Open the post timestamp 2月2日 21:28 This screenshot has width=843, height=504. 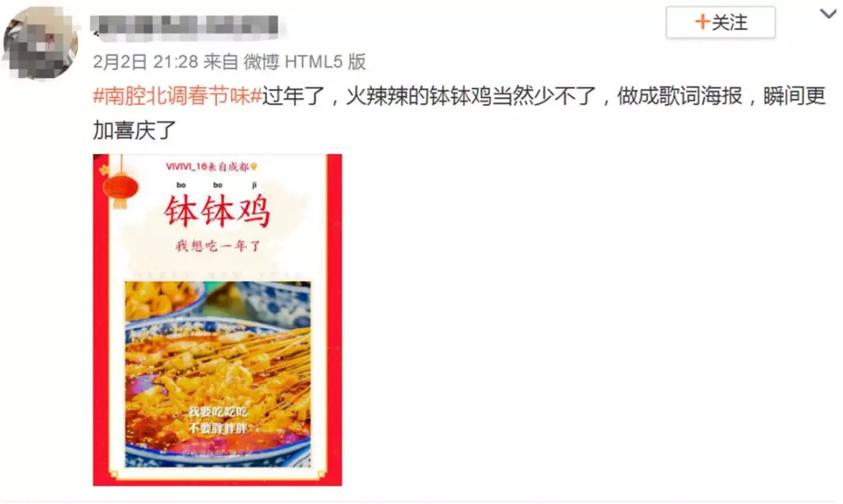pos(145,62)
